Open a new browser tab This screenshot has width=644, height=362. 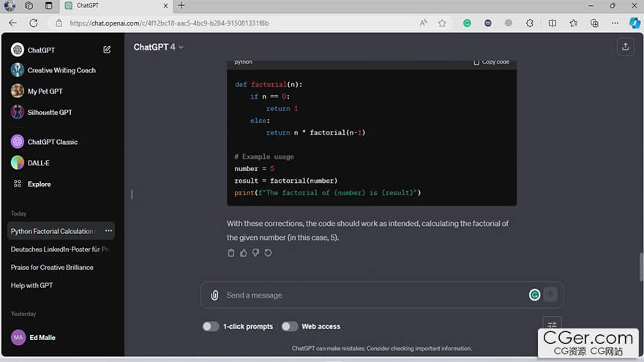coord(181,6)
